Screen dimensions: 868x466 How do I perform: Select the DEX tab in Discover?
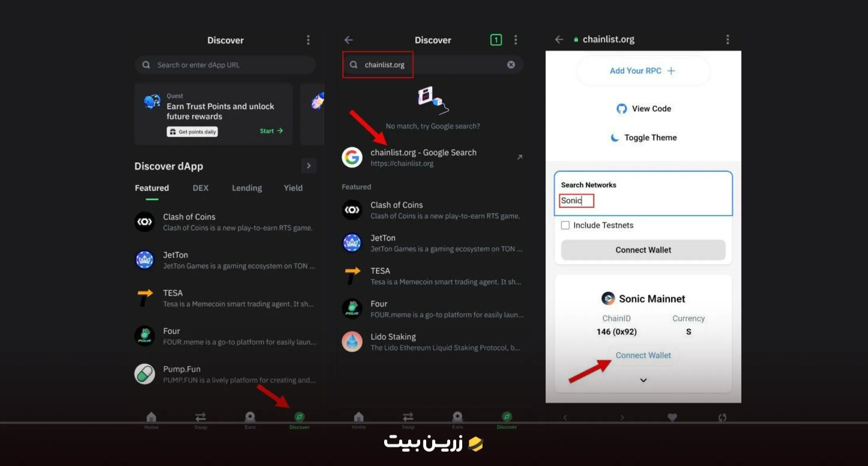200,187
